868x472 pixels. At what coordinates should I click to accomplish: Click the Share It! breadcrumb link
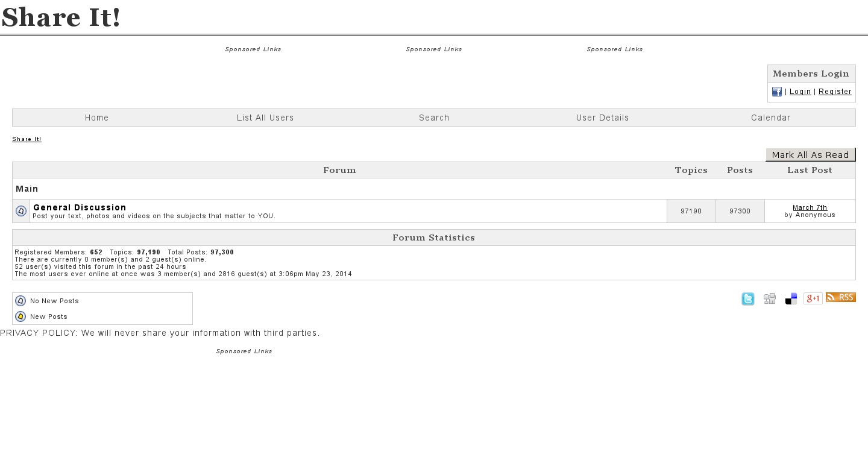(27, 139)
